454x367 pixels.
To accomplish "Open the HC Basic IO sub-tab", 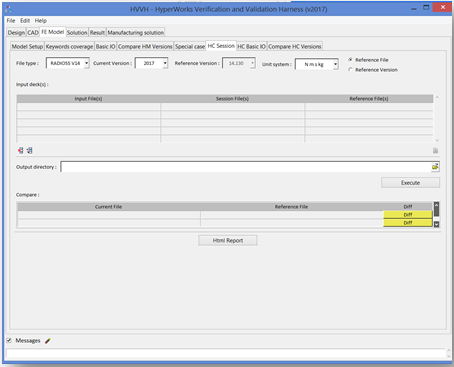I will pyautogui.click(x=252, y=46).
